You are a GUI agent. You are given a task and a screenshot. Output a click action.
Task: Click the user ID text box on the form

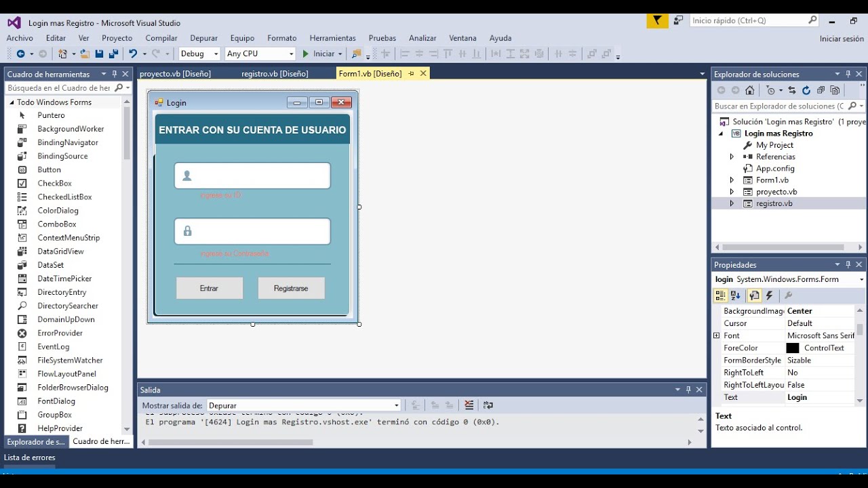point(252,176)
